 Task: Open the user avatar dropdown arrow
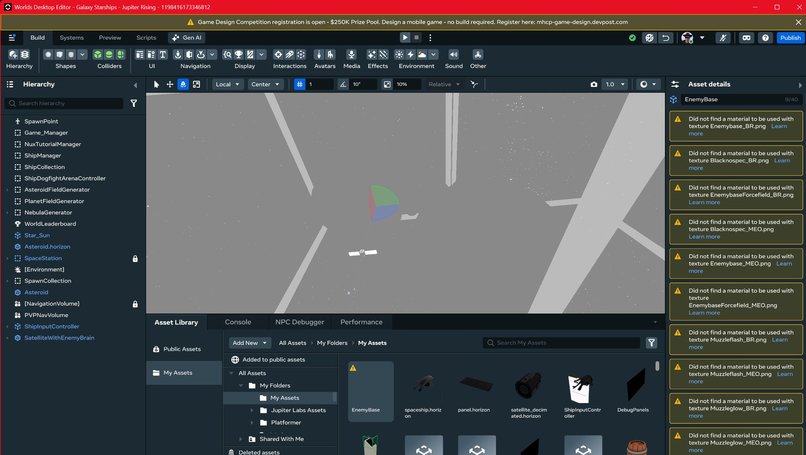pos(702,38)
